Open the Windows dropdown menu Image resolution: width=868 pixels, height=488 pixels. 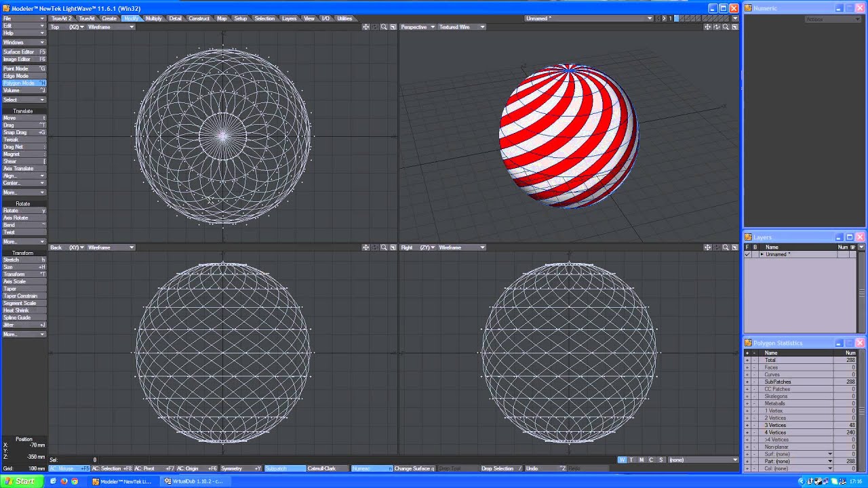24,42
